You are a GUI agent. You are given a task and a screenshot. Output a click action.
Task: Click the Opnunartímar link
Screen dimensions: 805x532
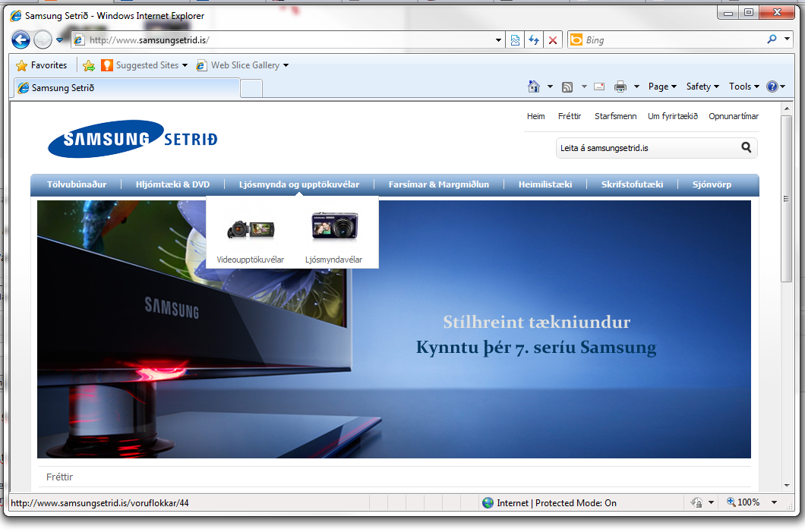click(734, 116)
